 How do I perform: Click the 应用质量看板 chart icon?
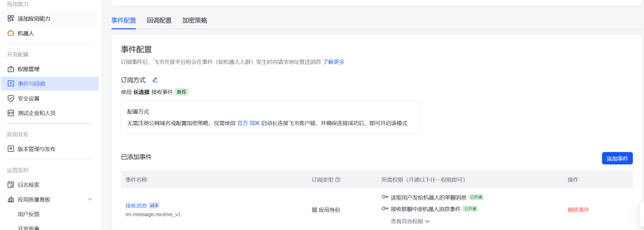click(11, 200)
